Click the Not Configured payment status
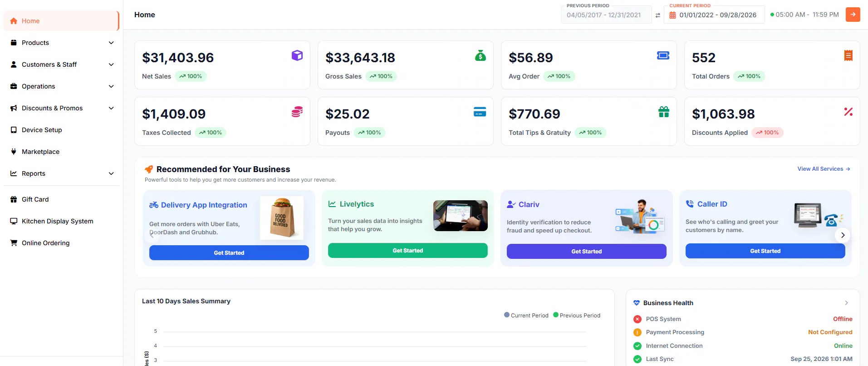This screenshot has width=868, height=366. (x=830, y=332)
